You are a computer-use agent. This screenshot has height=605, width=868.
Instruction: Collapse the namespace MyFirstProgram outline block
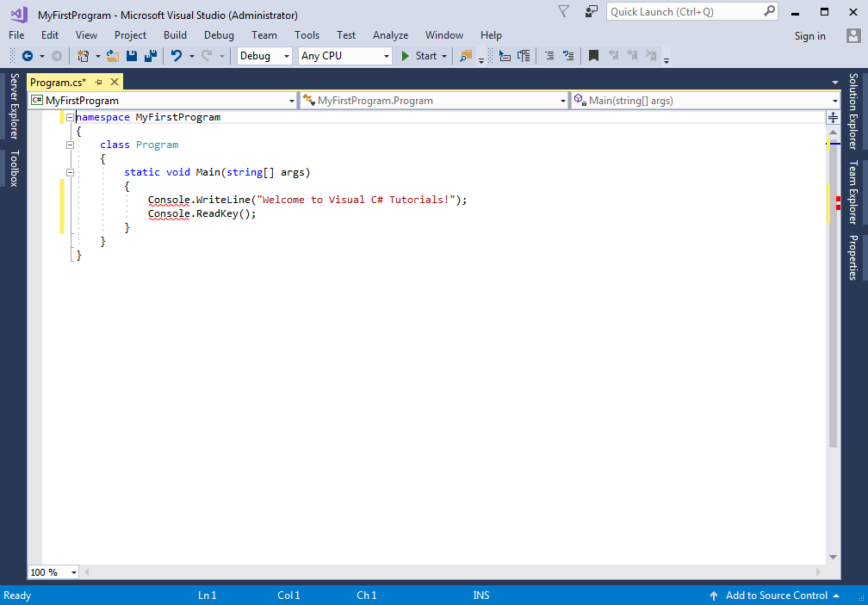[71, 117]
